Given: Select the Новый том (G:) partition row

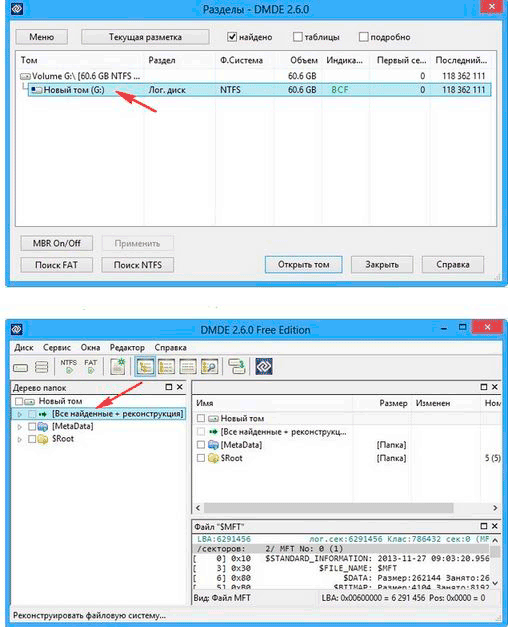Looking at the screenshot, I should 260,90.
